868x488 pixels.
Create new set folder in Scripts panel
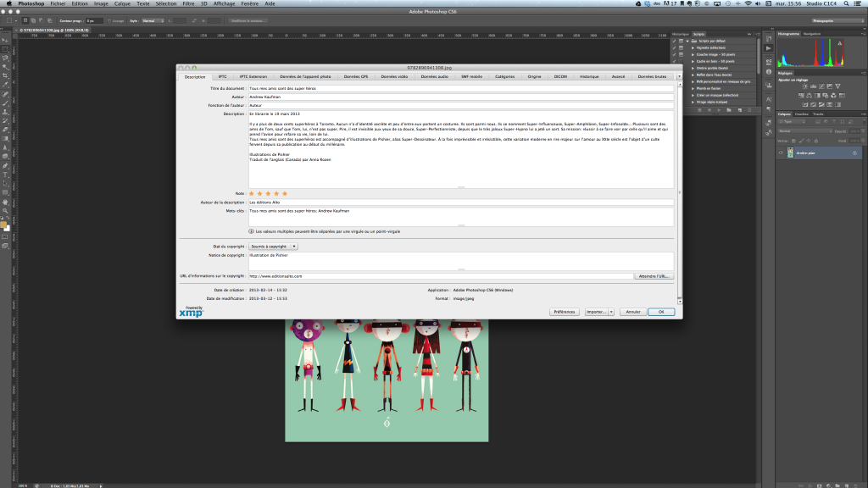729,110
